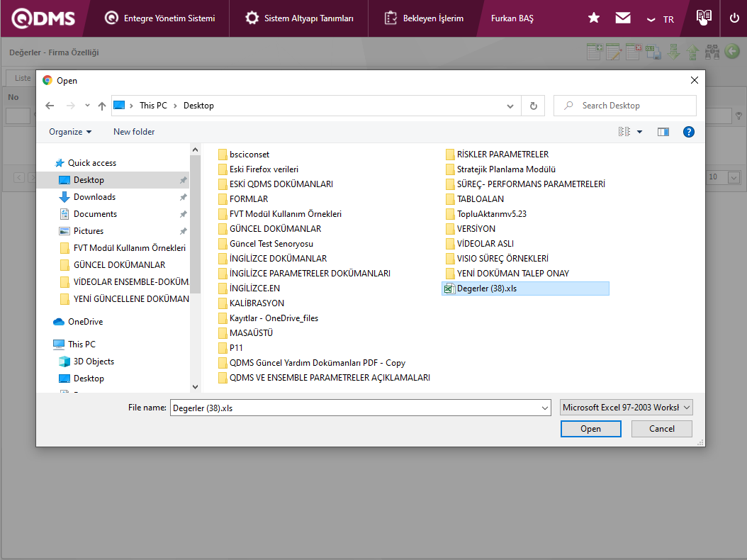Expand the File name history dropdown
The width and height of the screenshot is (747, 560).
(544, 408)
